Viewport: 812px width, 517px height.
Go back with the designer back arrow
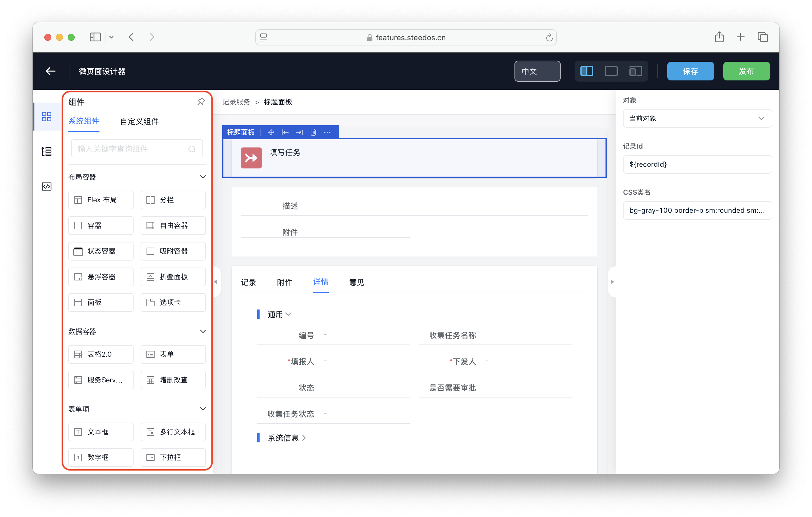50,71
